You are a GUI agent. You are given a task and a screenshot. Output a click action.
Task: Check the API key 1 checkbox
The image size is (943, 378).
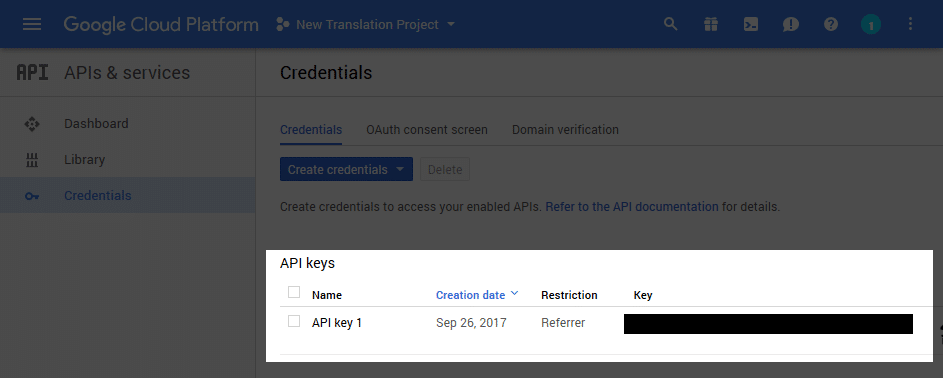click(293, 321)
